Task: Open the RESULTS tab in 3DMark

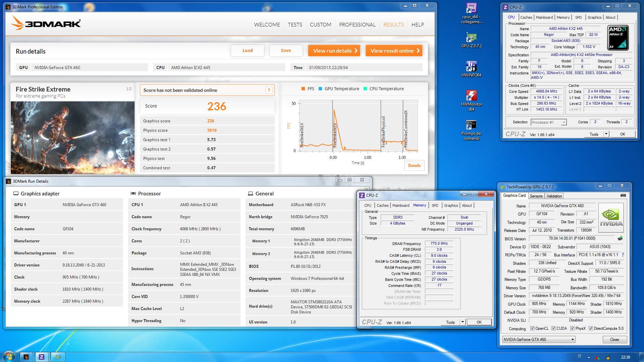Action: click(x=393, y=24)
